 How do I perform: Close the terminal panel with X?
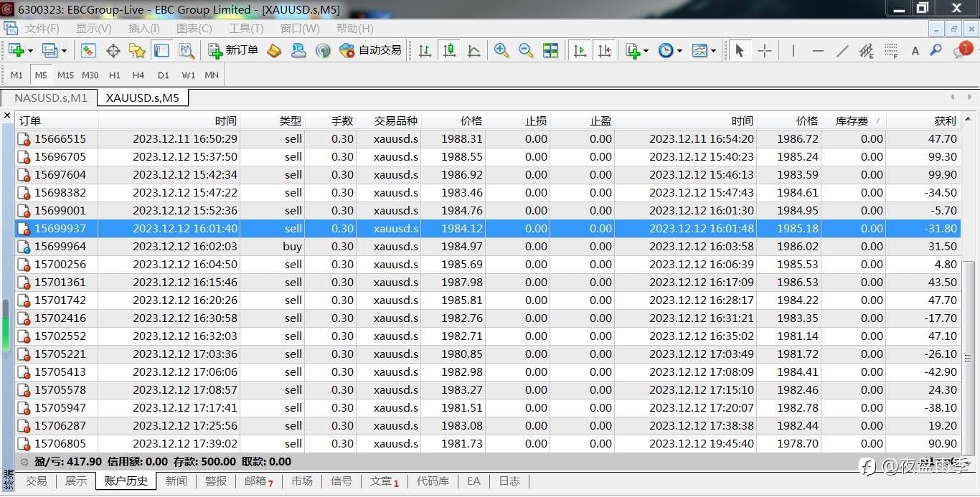tap(7, 115)
